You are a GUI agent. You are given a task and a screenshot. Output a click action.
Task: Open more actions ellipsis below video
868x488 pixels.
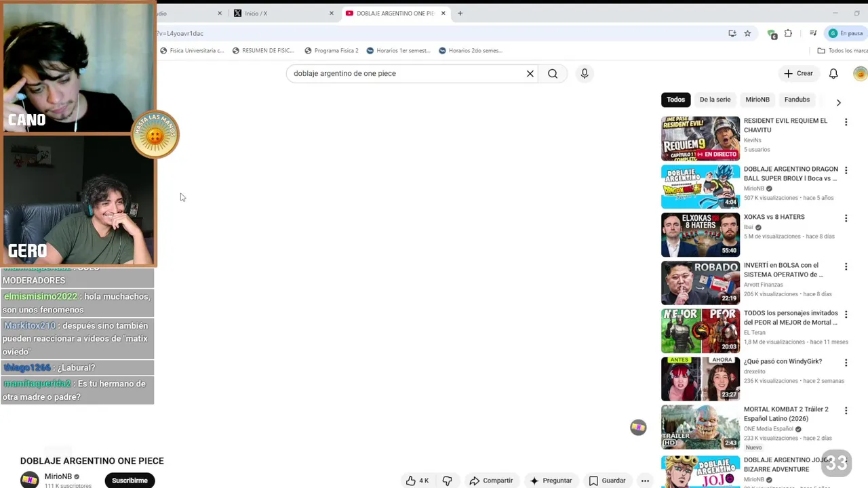pyautogui.click(x=645, y=481)
